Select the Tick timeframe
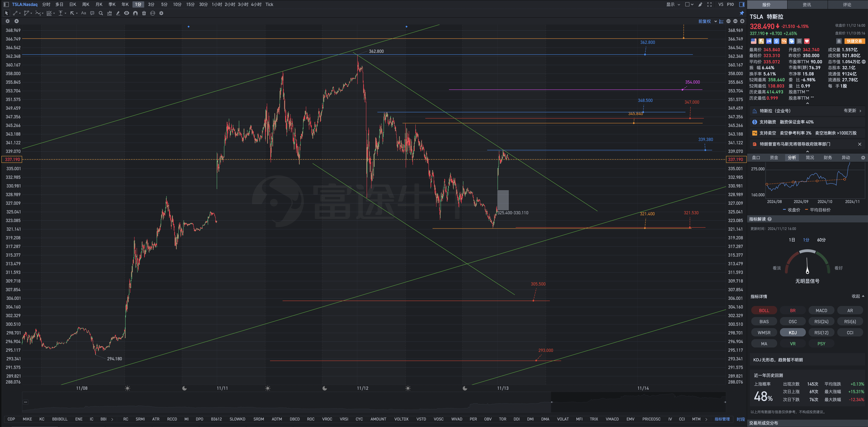The width and height of the screenshot is (868, 427). pos(269,4)
